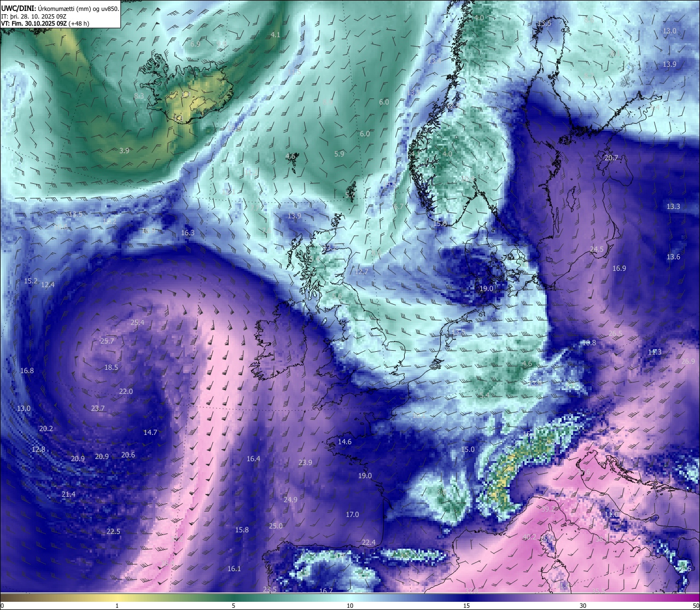Click the 25.7 value in the low

pyautogui.click(x=107, y=341)
